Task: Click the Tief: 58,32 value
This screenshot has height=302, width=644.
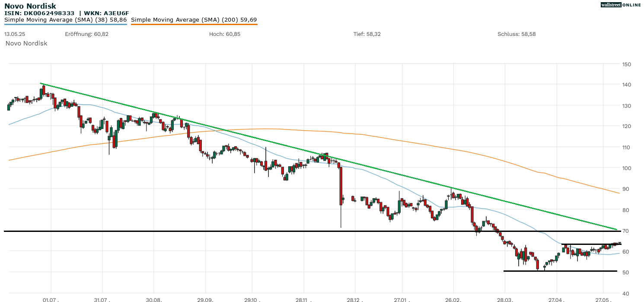Action: point(367,34)
